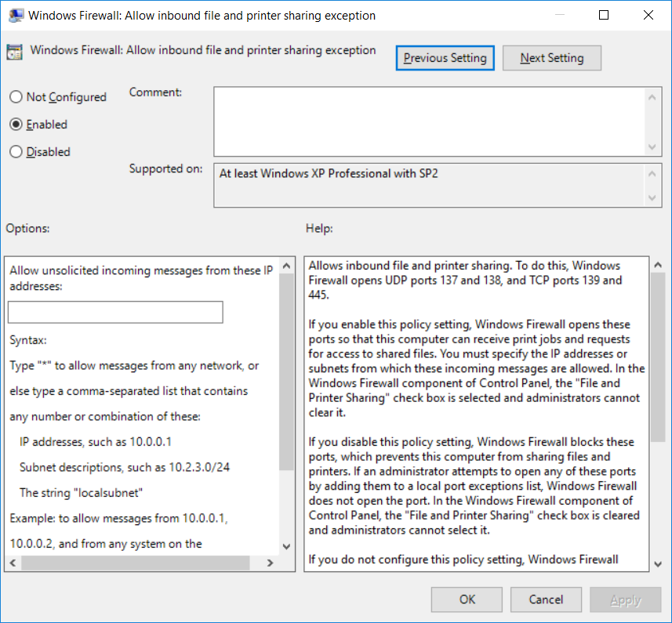Image resolution: width=672 pixels, height=623 pixels.
Task: Click Options pane scroll down arrow
Action: [x=287, y=547]
